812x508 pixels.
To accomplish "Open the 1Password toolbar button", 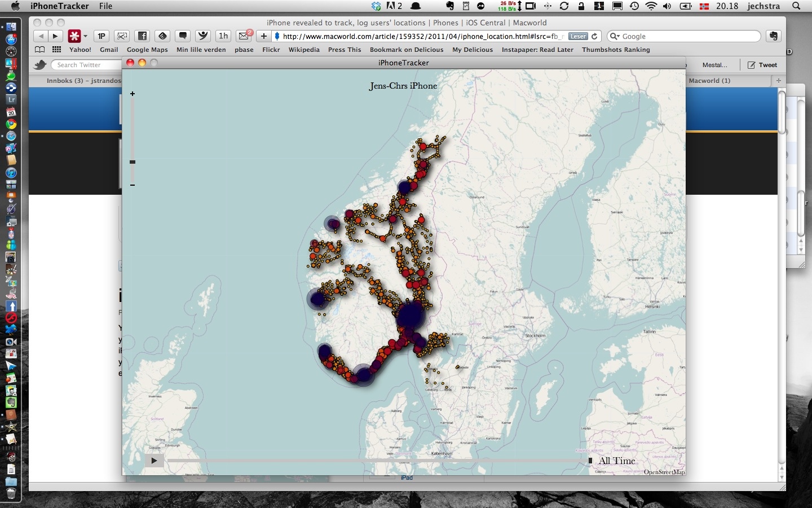I will click(101, 36).
